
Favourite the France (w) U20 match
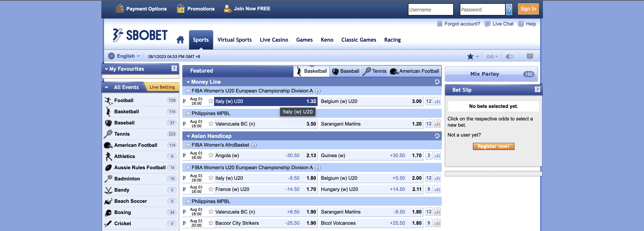[211, 189]
